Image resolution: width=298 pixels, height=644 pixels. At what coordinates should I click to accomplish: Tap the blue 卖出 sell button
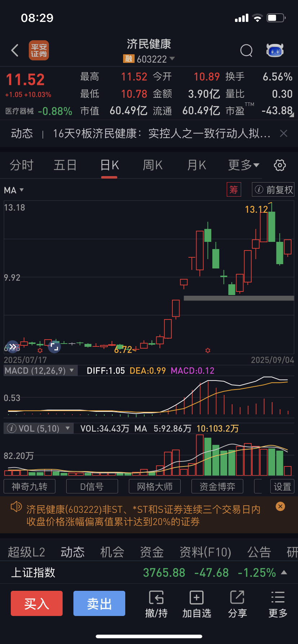click(99, 603)
